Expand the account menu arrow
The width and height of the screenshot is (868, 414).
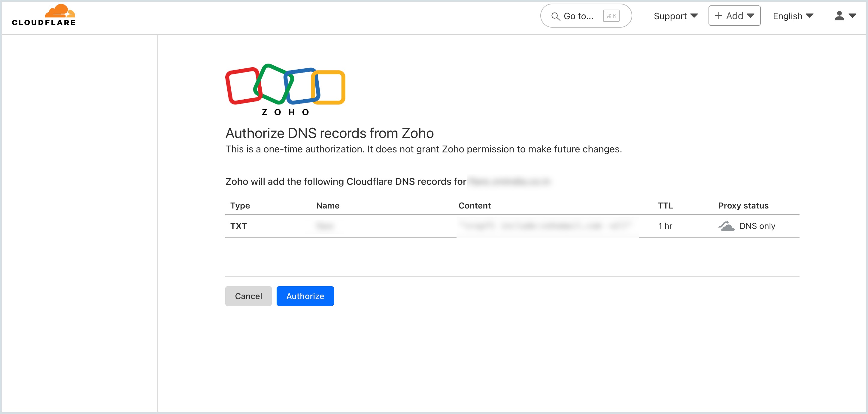(x=852, y=16)
